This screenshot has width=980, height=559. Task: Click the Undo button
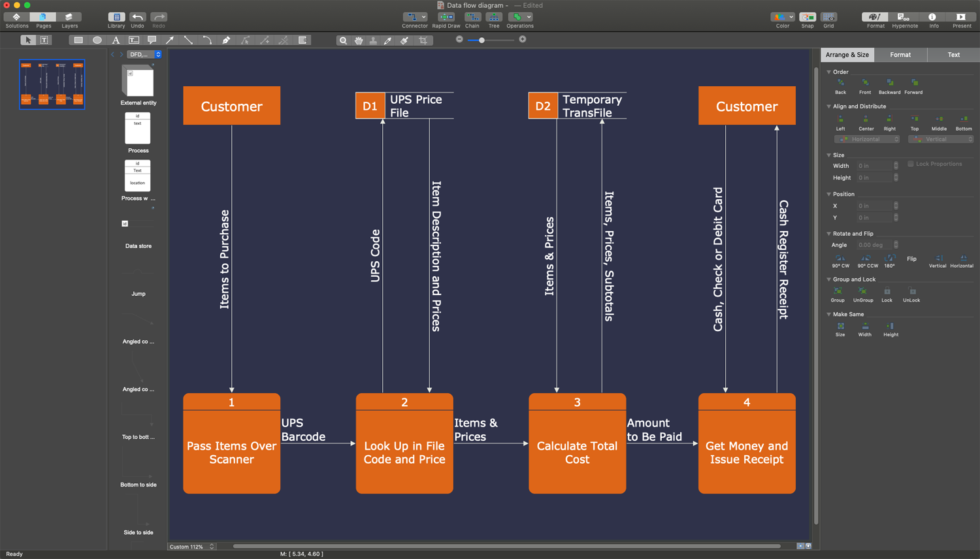[137, 20]
